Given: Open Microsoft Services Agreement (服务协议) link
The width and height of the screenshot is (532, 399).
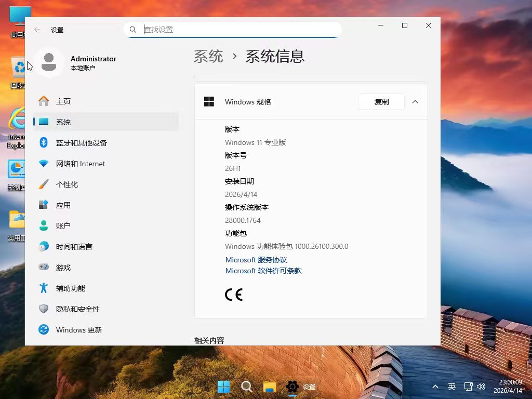Looking at the screenshot, I should pyautogui.click(x=256, y=260).
